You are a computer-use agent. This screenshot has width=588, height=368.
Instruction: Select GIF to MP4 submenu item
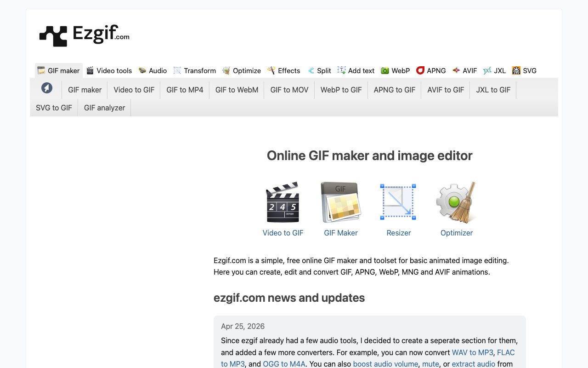pyautogui.click(x=185, y=90)
